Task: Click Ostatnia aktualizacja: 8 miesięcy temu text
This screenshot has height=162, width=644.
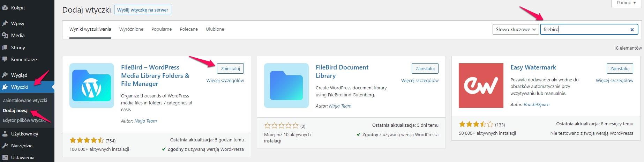Action: point(594,124)
